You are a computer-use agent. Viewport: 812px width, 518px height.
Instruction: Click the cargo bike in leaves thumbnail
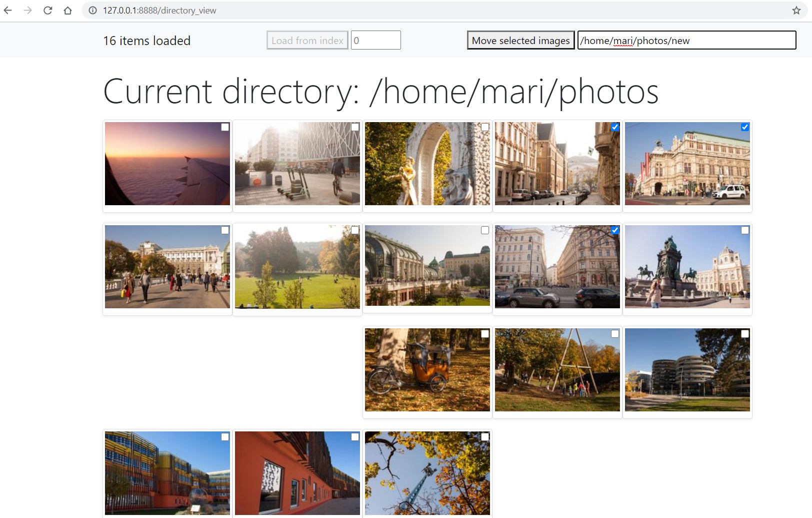pos(427,370)
